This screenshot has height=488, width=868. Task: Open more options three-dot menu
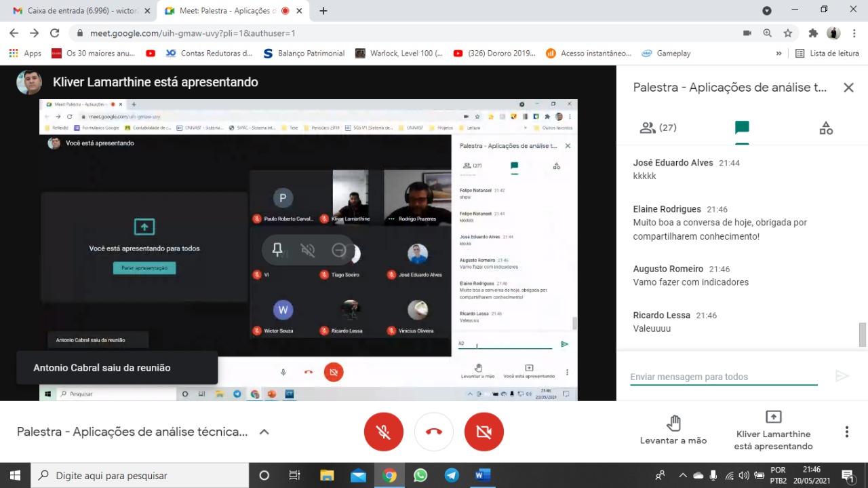[846, 432]
